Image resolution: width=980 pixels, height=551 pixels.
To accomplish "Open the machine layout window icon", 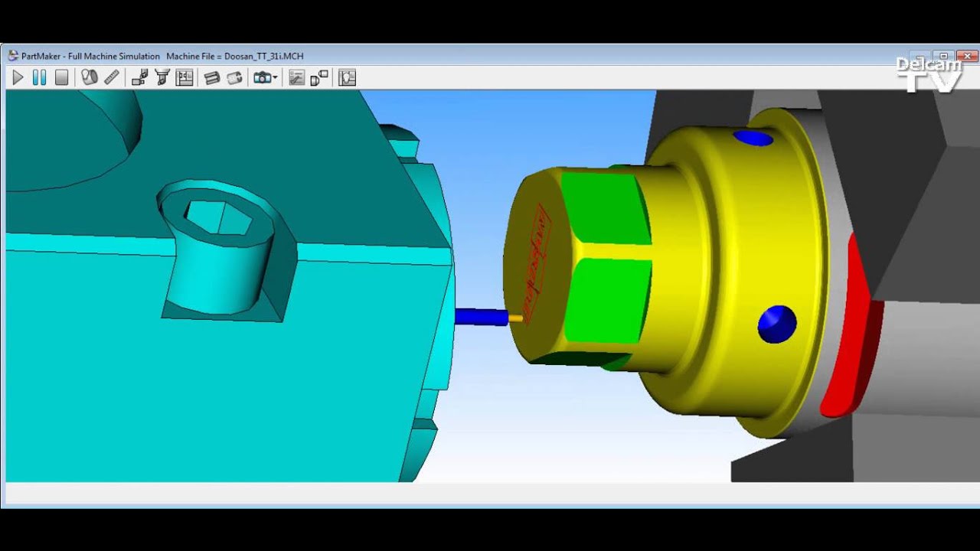I will tap(185, 77).
